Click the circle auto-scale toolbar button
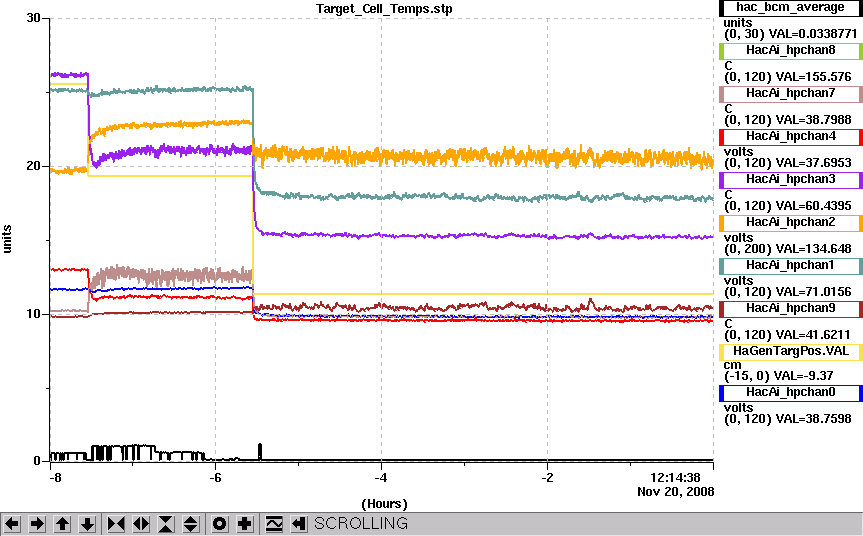 point(219,523)
